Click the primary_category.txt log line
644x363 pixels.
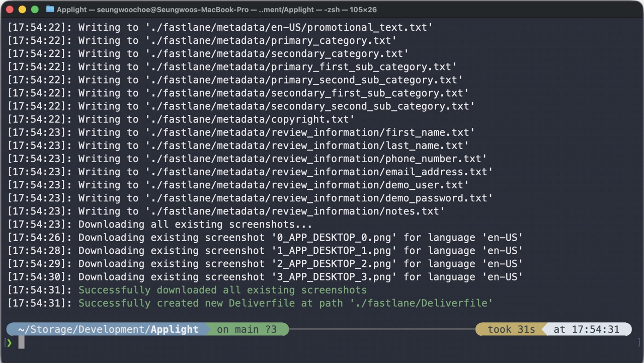click(202, 41)
